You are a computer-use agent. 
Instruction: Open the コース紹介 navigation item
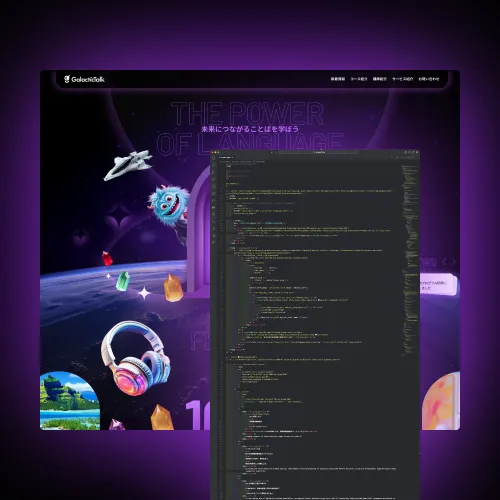click(x=359, y=79)
